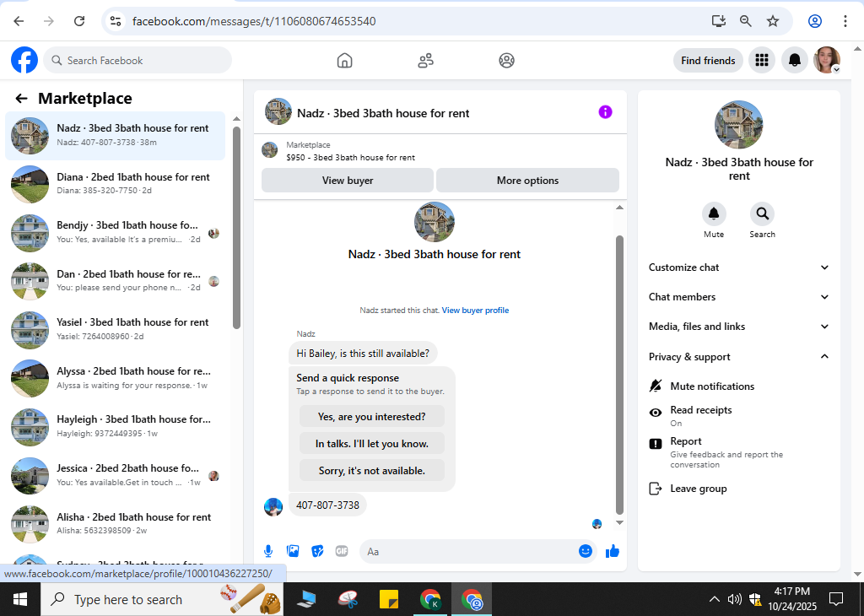
Task: Open the View buyer profile link
Action: [x=475, y=311]
